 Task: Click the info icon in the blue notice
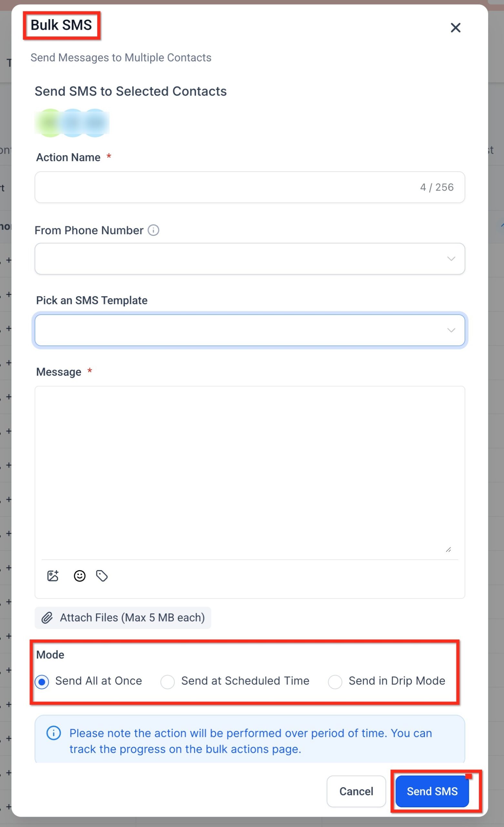(54, 733)
